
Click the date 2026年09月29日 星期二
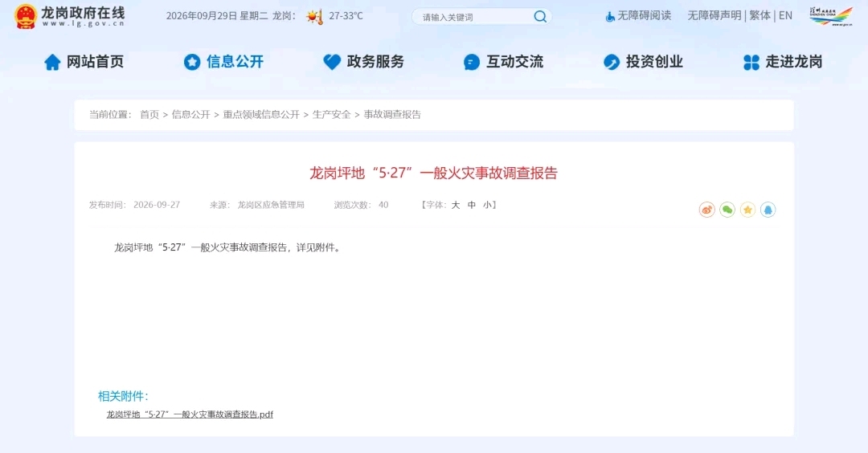coord(216,16)
